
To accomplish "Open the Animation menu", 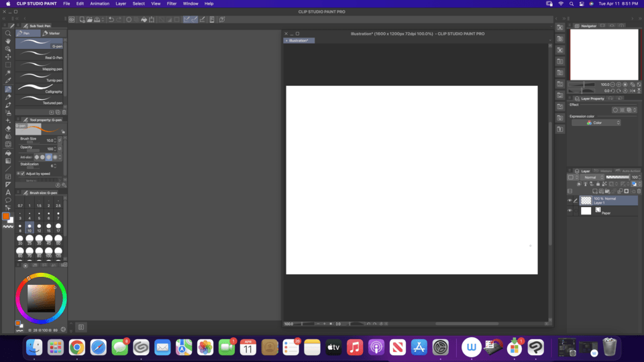I will pos(100,4).
